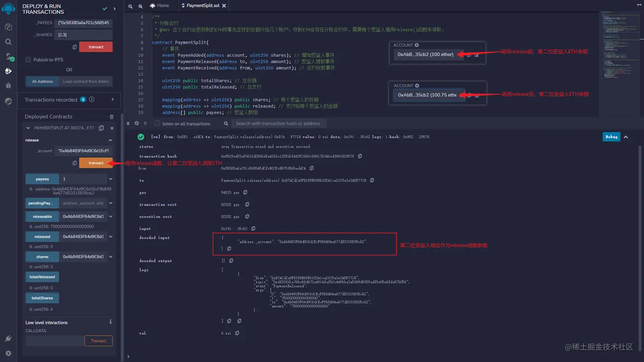
Task: Copy the val 0 wei value
Action: [237, 333]
